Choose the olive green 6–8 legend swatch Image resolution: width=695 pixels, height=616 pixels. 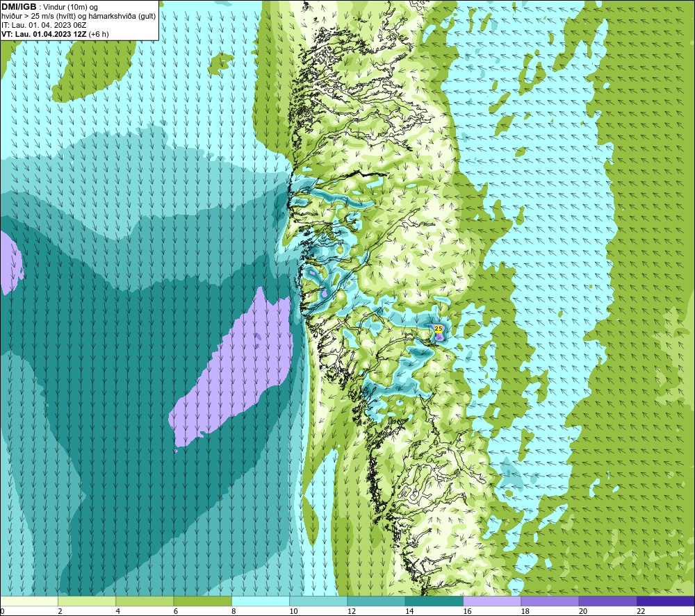click(x=202, y=601)
